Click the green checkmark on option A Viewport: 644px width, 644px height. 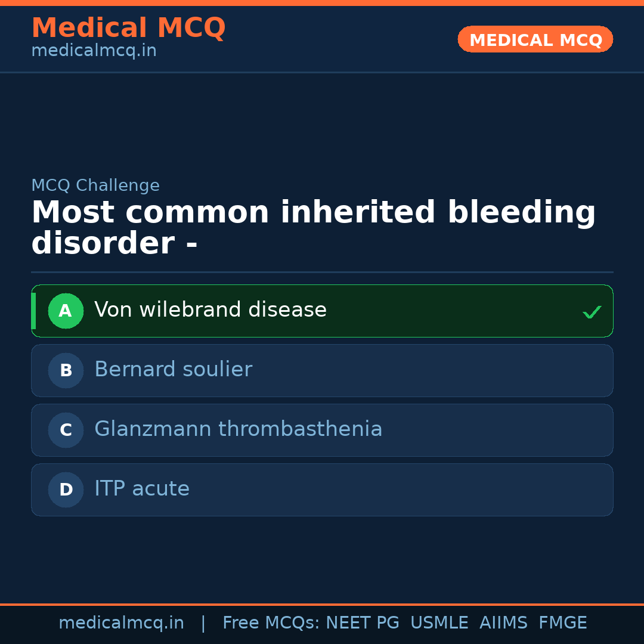tap(592, 312)
